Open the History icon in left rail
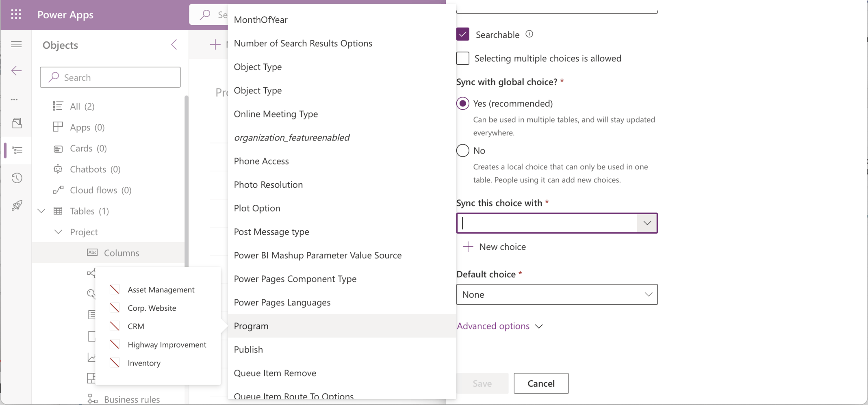Viewport: 868px width, 405px height. (17, 178)
